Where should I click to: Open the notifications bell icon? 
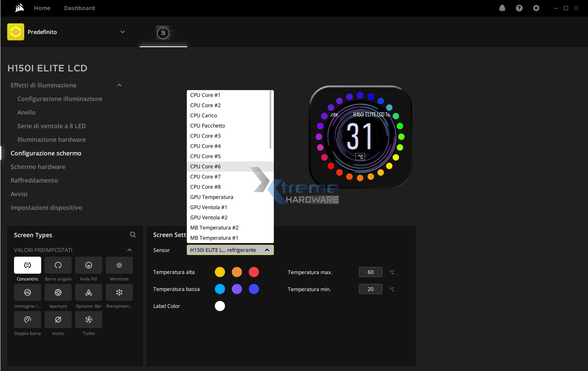502,8
